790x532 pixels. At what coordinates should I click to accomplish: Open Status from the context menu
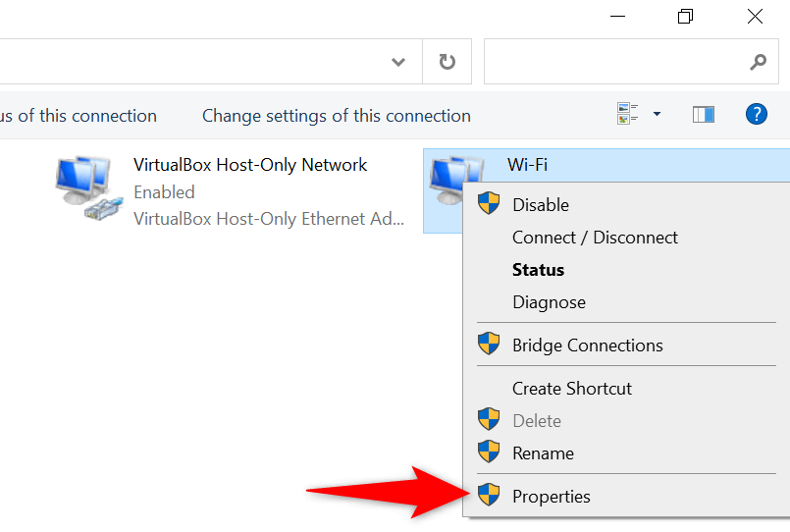point(539,270)
